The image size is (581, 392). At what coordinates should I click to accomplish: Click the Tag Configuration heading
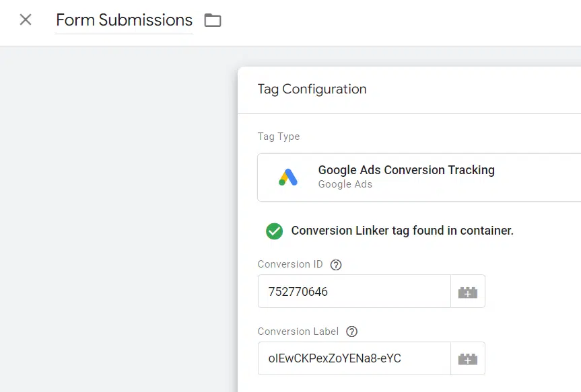click(x=312, y=89)
